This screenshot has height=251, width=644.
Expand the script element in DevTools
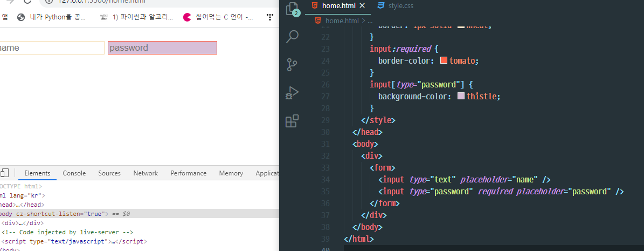[x=74, y=241]
